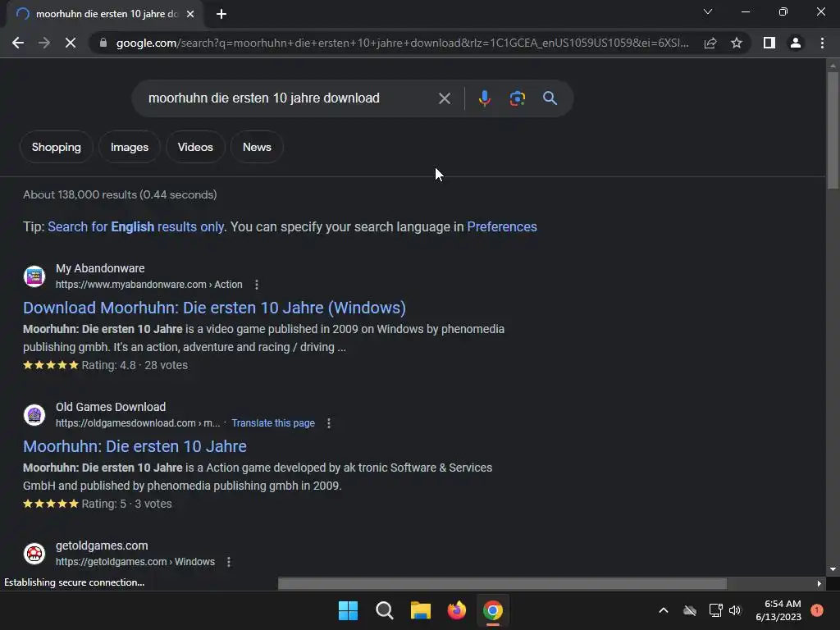Click the Old Games Download favicon
Image resolution: width=840 pixels, height=630 pixels.
34,415
